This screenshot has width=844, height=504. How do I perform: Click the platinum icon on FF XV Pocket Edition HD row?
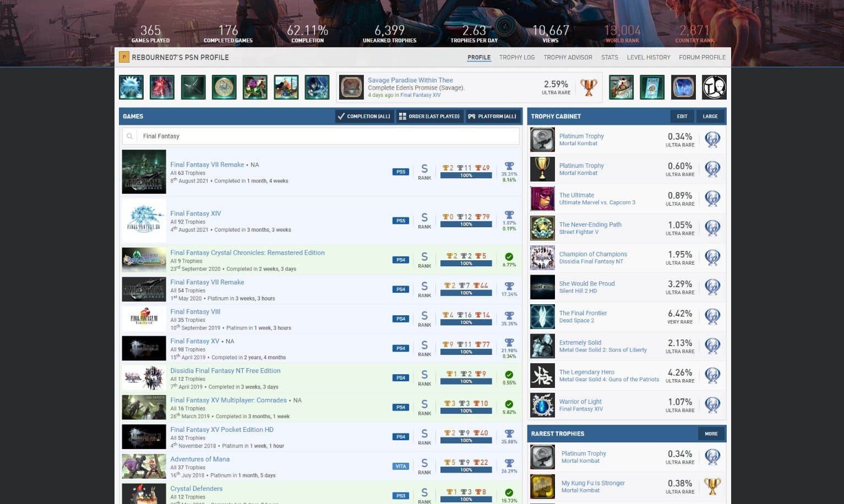(x=509, y=434)
